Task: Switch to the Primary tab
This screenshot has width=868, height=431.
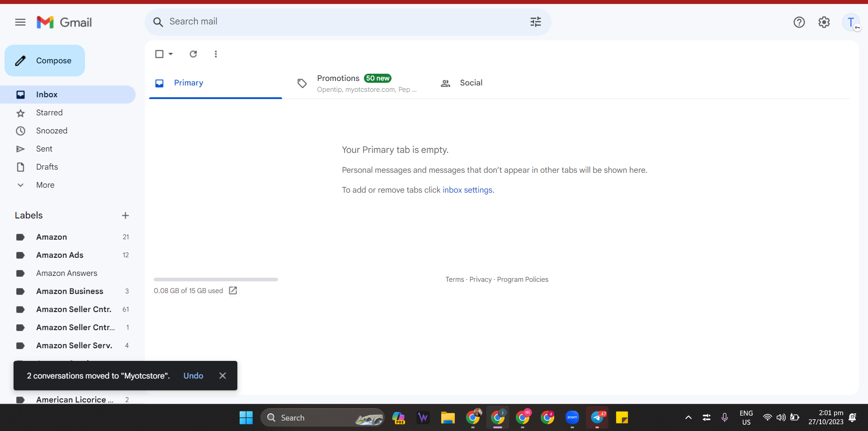Action: [216, 83]
